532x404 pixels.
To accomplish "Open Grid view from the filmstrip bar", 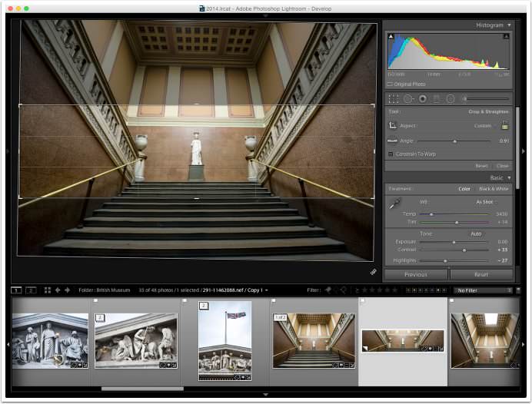I will [48, 290].
